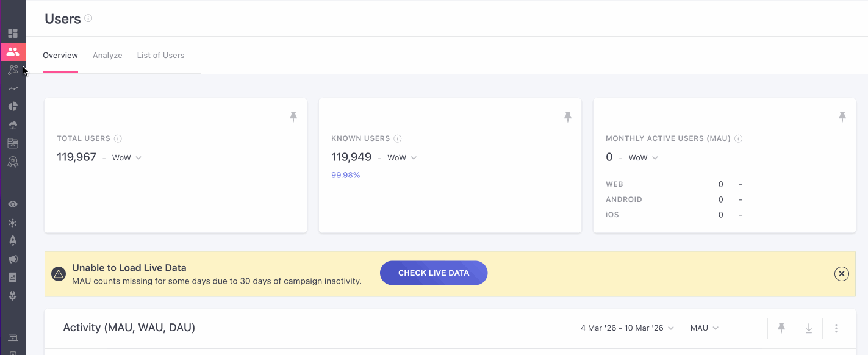The width and height of the screenshot is (868, 355).
Task: Dismiss the Unable to Load Live Data banner
Action: [x=842, y=274]
